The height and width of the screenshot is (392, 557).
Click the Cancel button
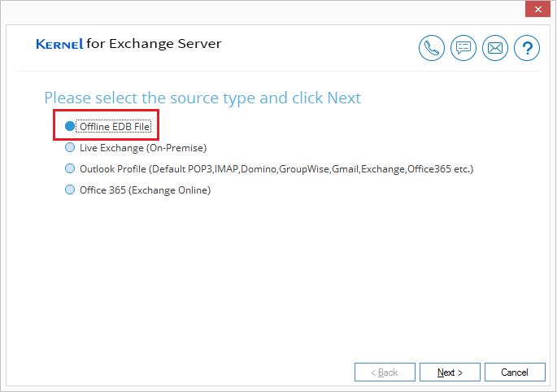pos(515,372)
